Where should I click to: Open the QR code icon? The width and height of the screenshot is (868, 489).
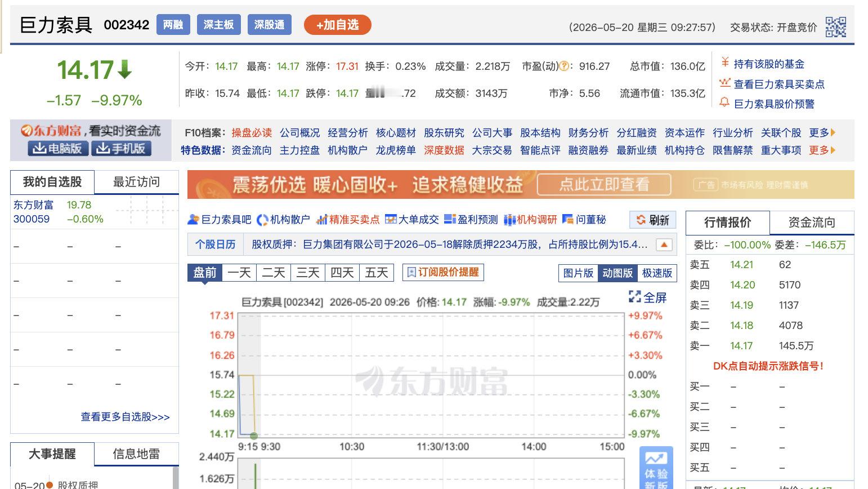pyautogui.click(x=835, y=26)
